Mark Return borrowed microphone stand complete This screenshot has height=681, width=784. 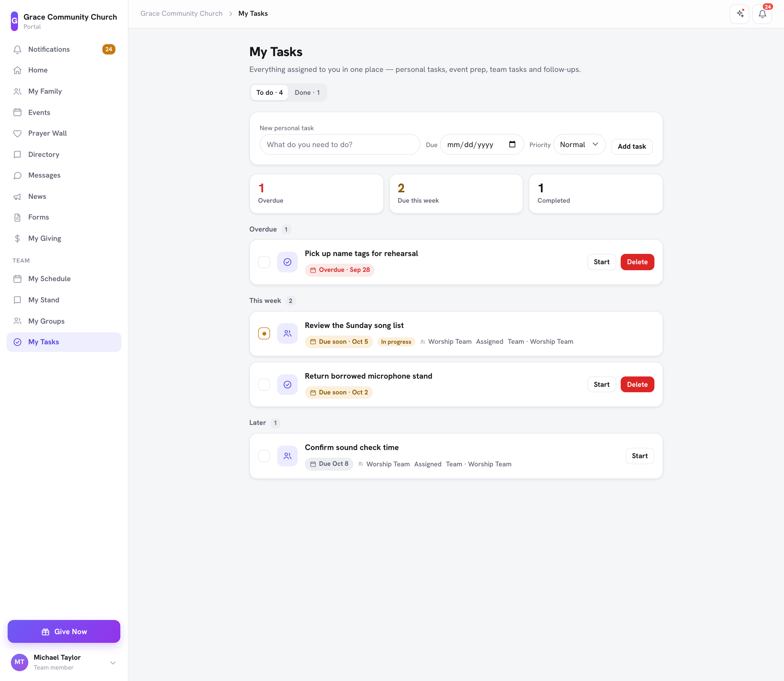coord(264,385)
